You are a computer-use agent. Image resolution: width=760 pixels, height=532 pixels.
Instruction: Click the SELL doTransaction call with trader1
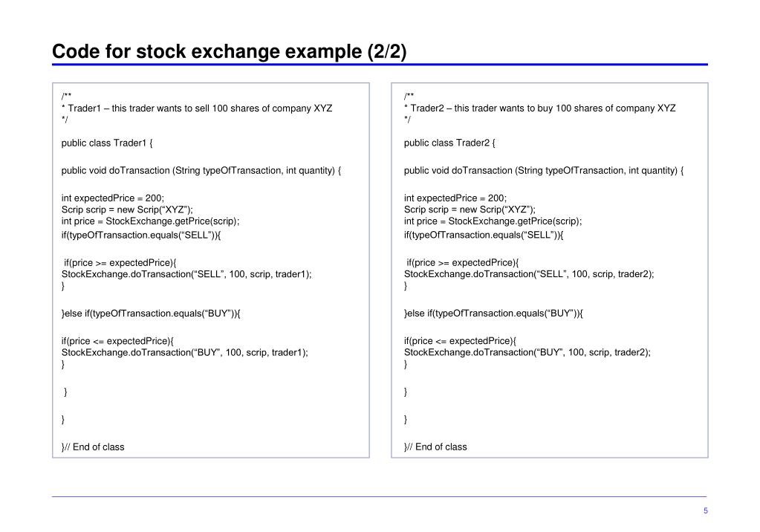[186, 274]
